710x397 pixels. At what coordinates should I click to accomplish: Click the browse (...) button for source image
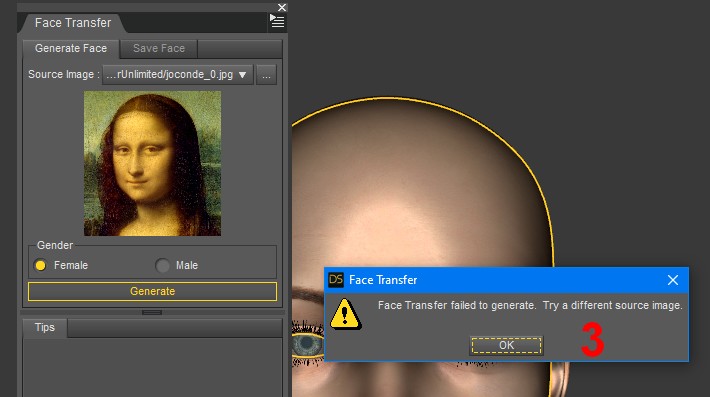[x=266, y=75]
